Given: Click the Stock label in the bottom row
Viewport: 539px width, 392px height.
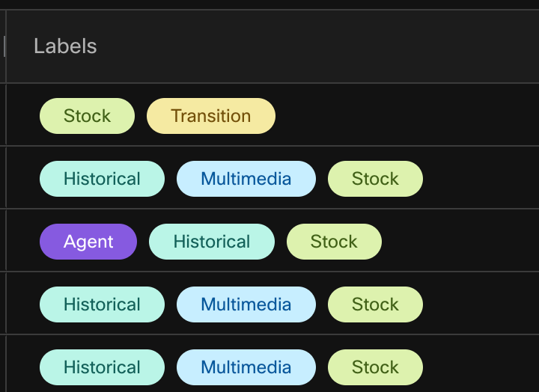Looking at the screenshot, I should (x=375, y=367).
